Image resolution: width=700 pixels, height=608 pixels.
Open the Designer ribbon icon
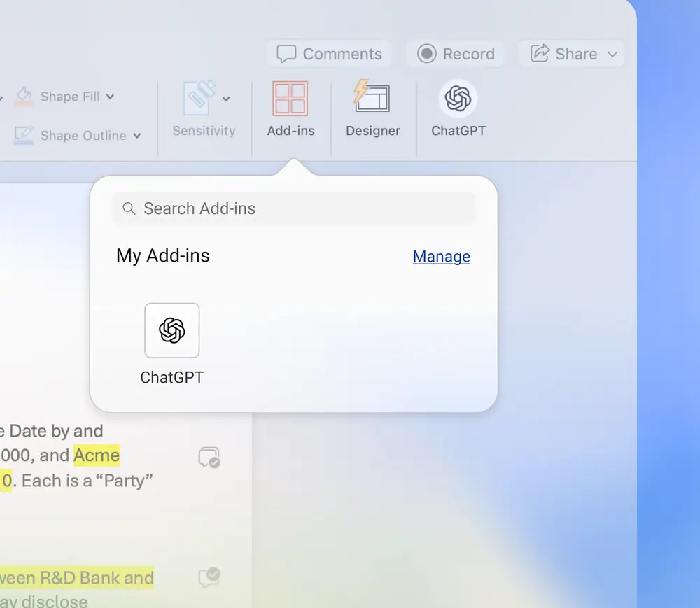(372, 97)
